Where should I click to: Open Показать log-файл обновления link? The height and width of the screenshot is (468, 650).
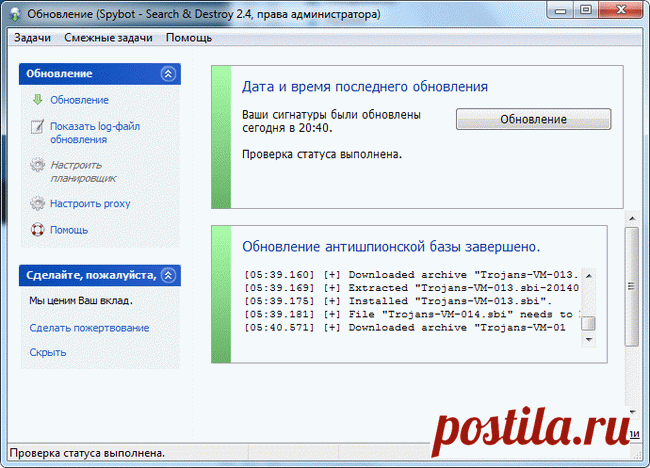(x=95, y=133)
